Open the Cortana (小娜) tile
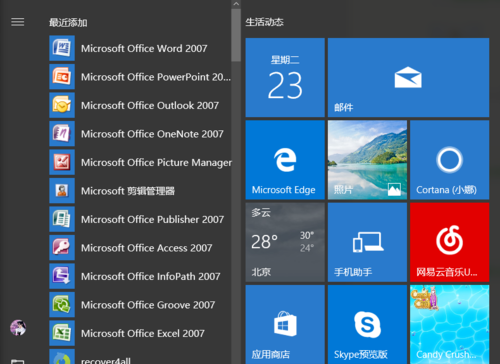Image resolution: width=500 pixels, height=364 pixels. pos(450,160)
